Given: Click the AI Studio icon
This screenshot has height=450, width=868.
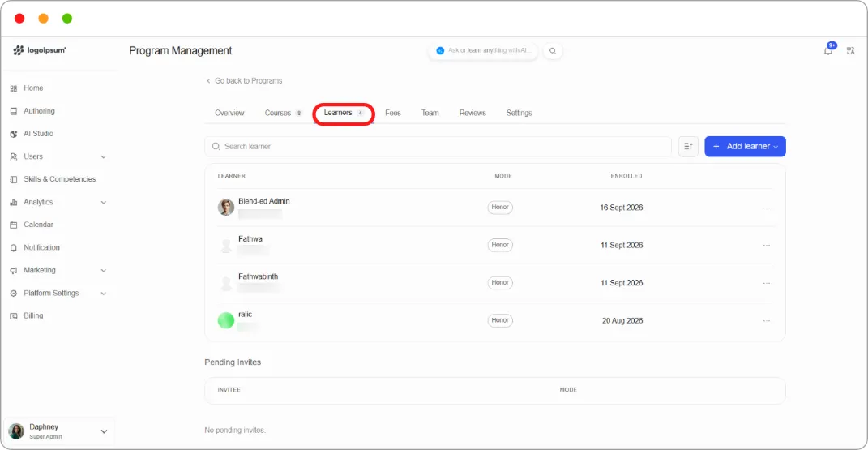Looking at the screenshot, I should (14, 134).
